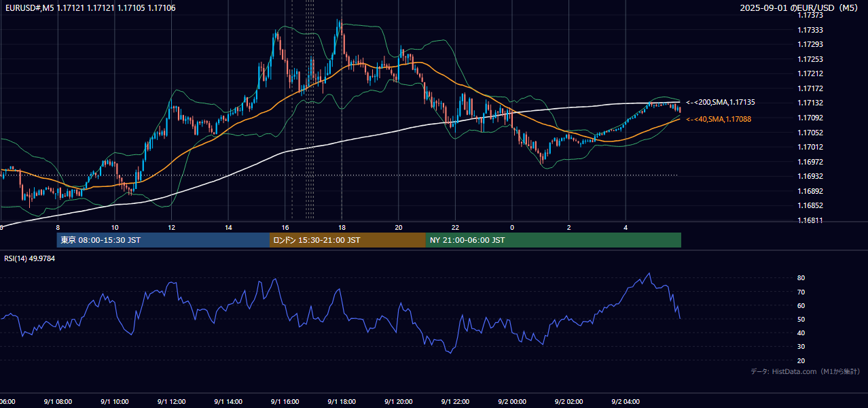
Task: Click hour tick 0 under the price chart
Action: point(512,227)
